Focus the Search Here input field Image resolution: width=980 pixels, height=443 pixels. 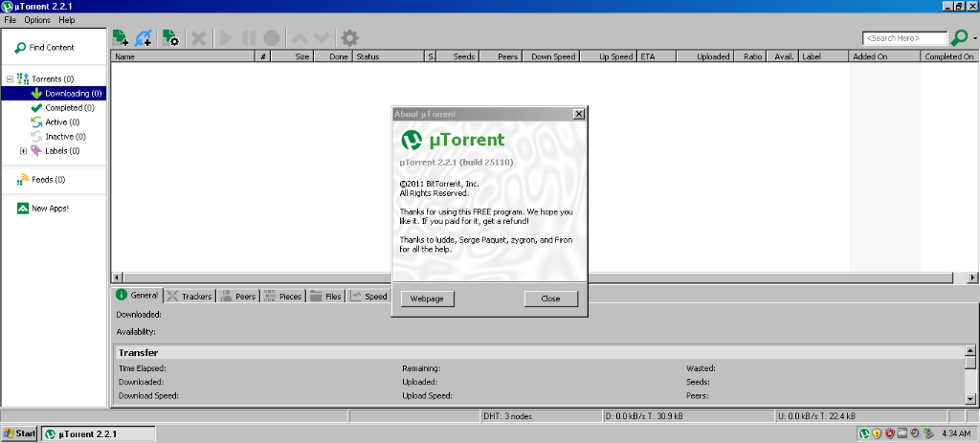[905, 38]
